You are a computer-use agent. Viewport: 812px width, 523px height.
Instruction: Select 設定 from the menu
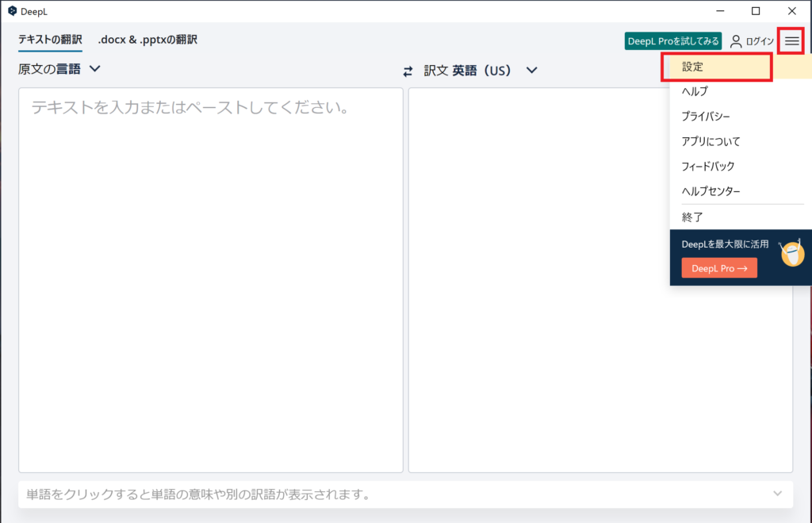pyautogui.click(x=741, y=67)
